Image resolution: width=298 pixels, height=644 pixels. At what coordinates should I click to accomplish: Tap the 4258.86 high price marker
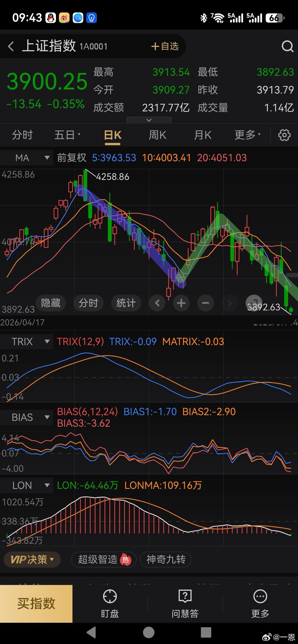[113, 177]
